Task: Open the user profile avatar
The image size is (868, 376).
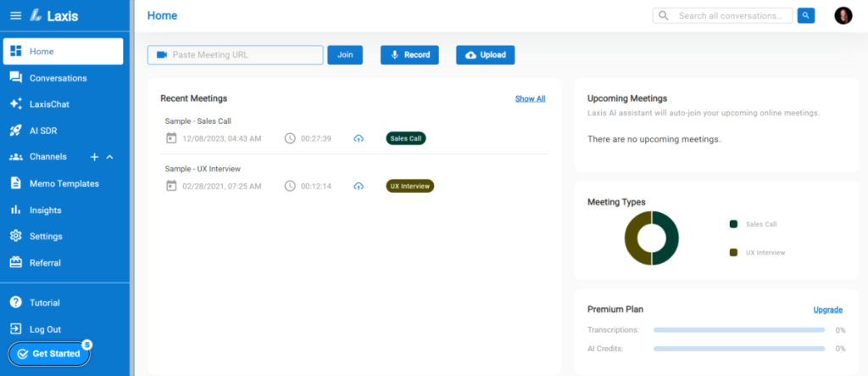Action: [x=843, y=15]
